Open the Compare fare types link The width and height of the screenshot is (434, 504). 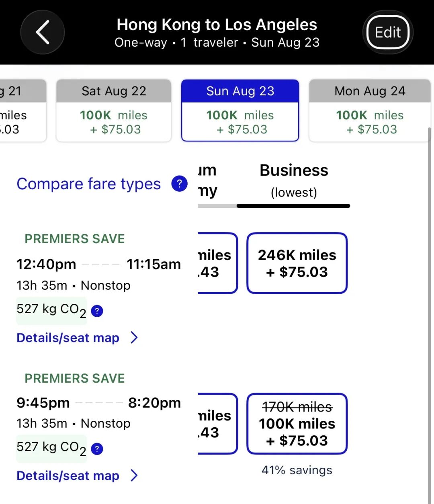[x=88, y=184]
